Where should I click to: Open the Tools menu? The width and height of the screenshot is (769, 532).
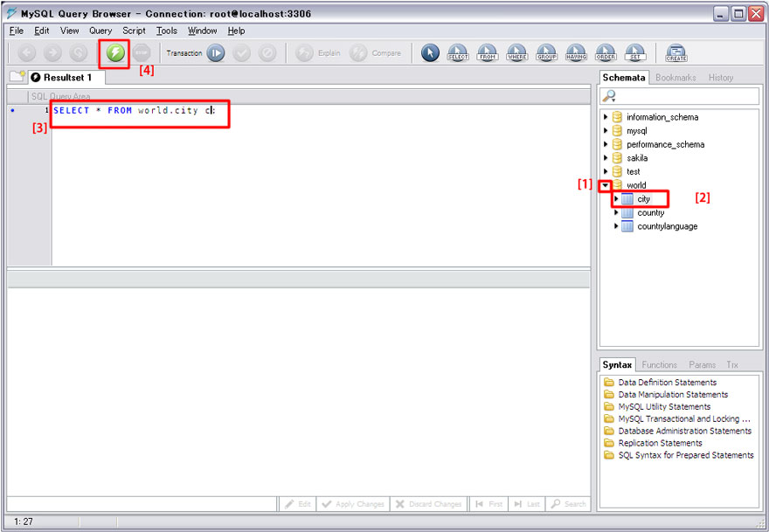pyautogui.click(x=167, y=31)
